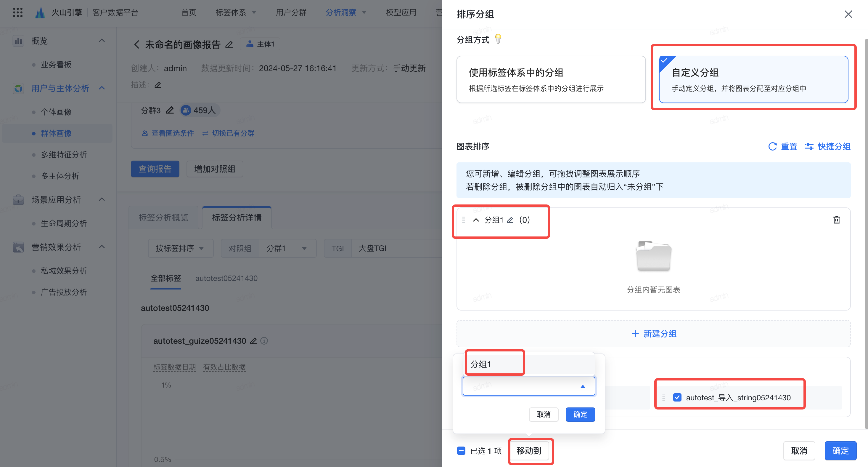868x467 pixels.
Task: Edit autotest_guize05241430 chart name pencil
Action: tap(253, 341)
